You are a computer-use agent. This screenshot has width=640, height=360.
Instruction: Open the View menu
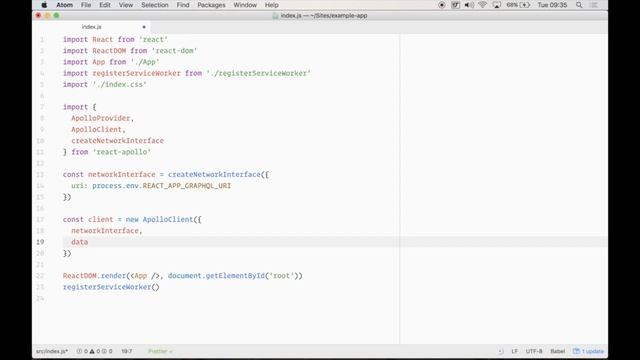(x=126, y=5)
